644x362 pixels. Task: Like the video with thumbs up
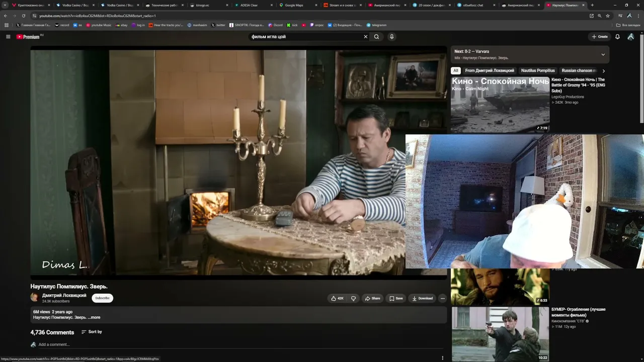(x=337, y=298)
